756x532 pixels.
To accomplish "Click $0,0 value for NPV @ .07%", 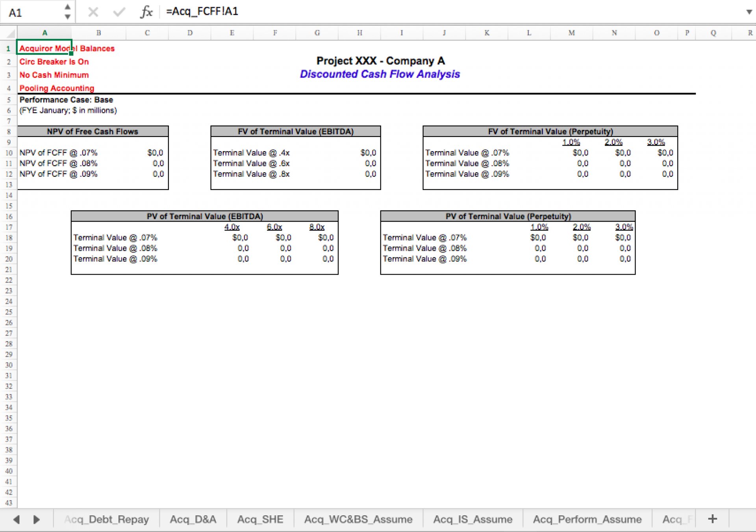I will pyautogui.click(x=155, y=153).
